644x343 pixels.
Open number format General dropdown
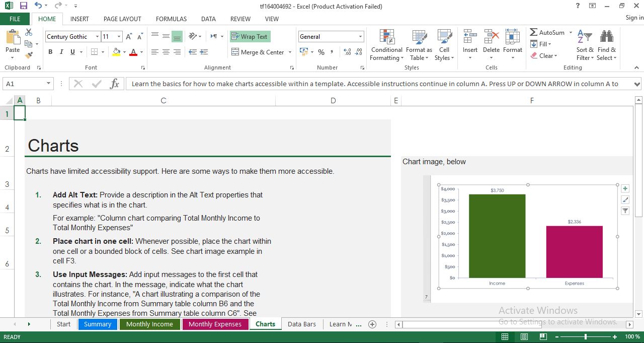(360, 37)
